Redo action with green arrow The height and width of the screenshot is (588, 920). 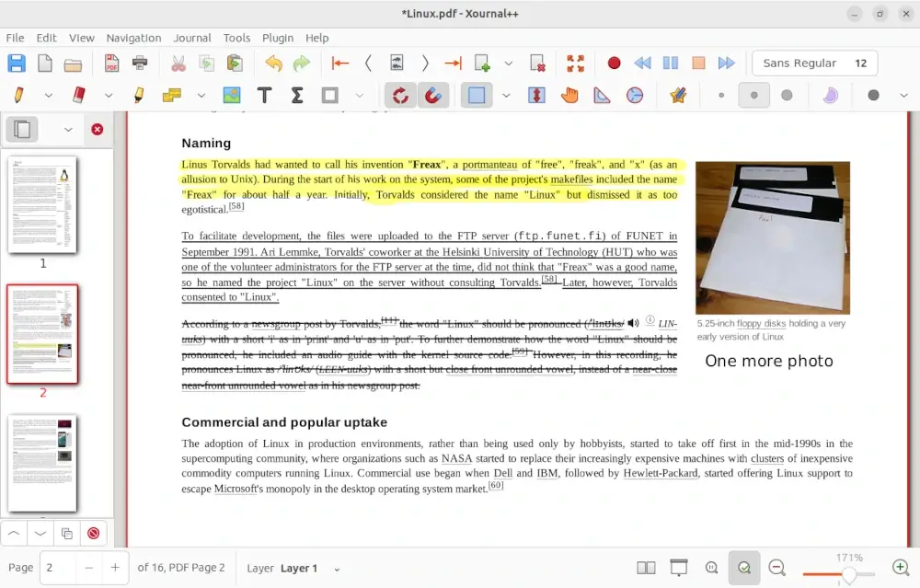302,63
